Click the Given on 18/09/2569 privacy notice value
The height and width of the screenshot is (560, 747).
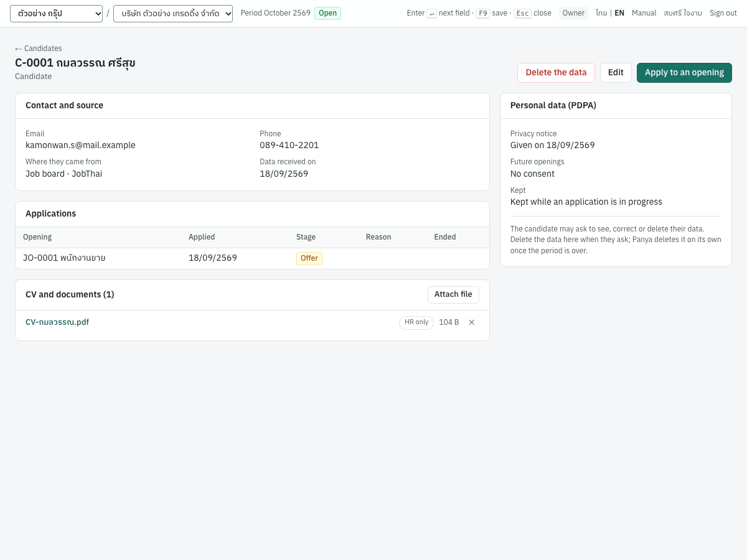pyautogui.click(x=553, y=146)
